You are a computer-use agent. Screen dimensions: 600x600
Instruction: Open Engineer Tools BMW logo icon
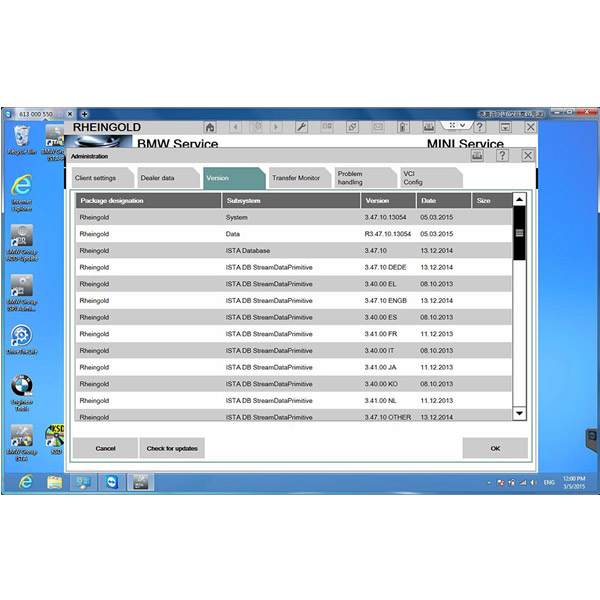point(22,393)
